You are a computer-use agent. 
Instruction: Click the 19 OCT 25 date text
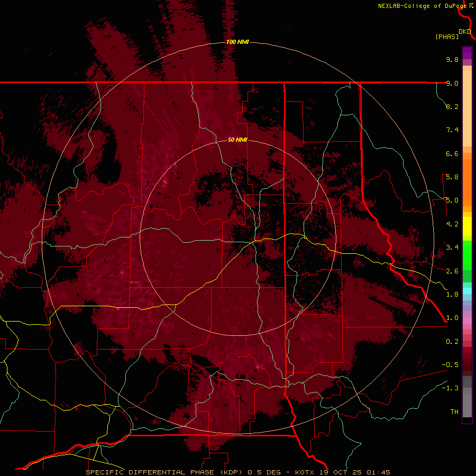[x=341, y=472]
